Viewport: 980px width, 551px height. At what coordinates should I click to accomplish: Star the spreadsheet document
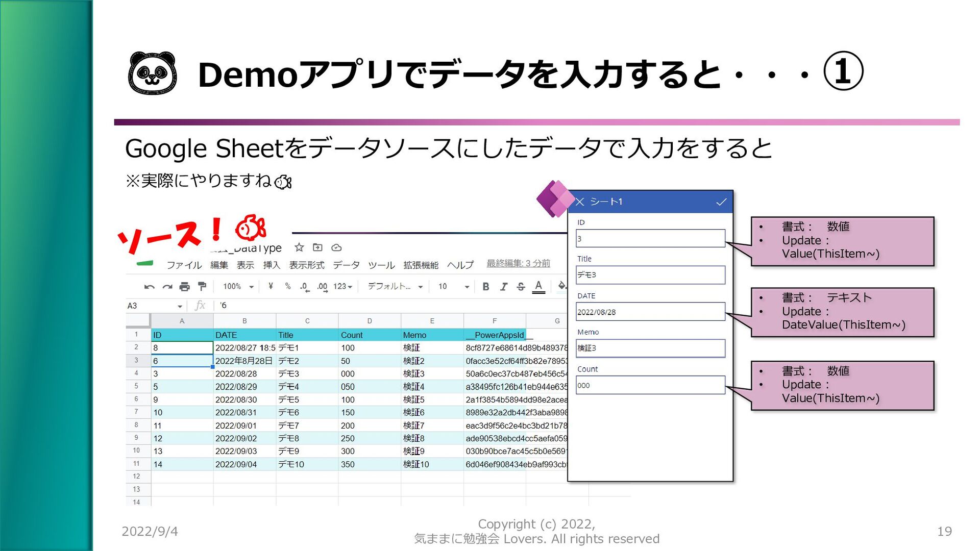(299, 247)
